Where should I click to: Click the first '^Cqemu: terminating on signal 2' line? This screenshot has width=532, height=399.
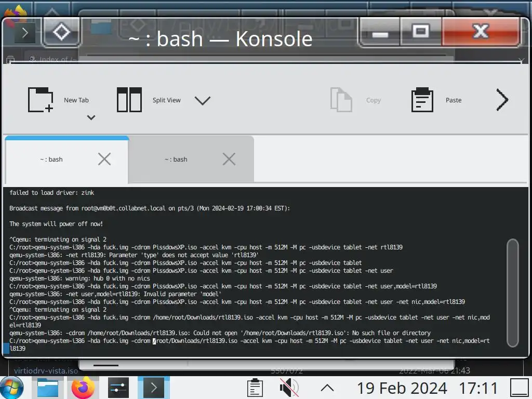click(x=58, y=240)
